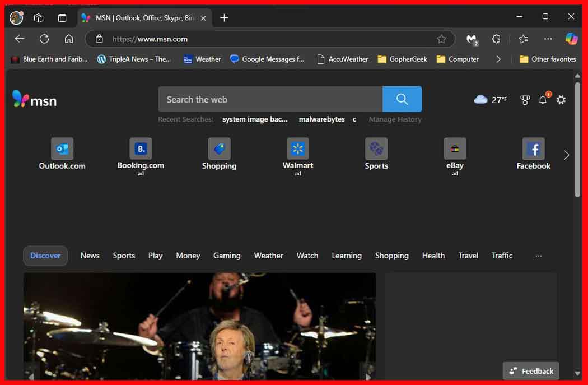This screenshot has width=588, height=385.
Task: Open the Extensions puzzle icon
Action: pyautogui.click(x=496, y=39)
